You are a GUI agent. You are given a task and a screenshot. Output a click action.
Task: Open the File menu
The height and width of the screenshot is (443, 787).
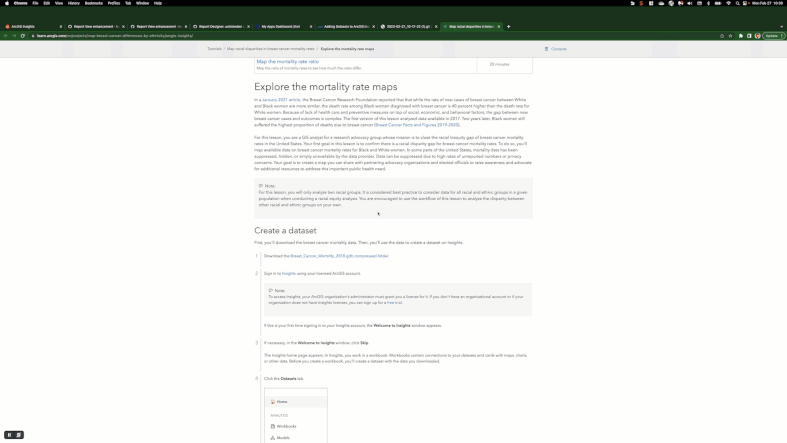[x=35, y=3]
